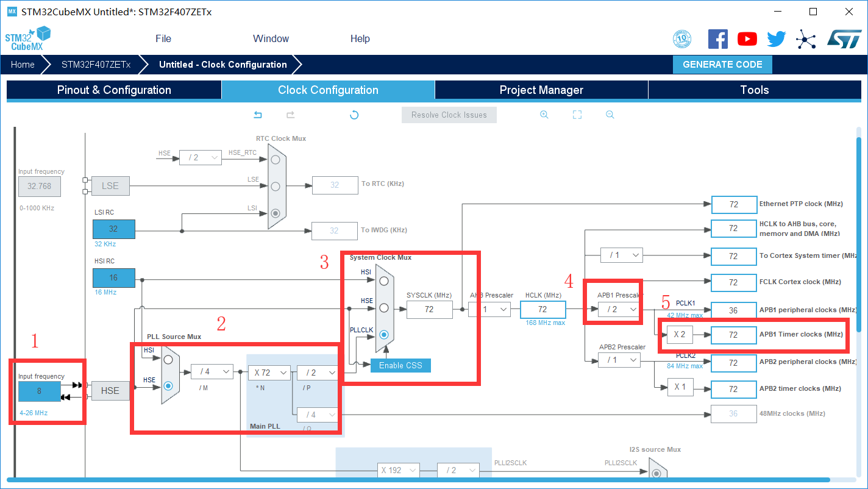Viewport: 868px width, 489px height.
Task: Click the ST company logo
Action: (x=844, y=38)
